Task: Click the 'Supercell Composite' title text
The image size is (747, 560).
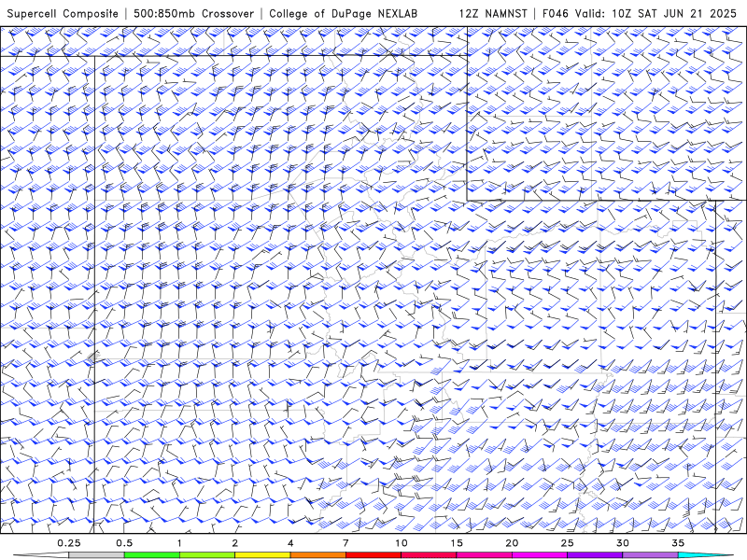Action: point(63,13)
